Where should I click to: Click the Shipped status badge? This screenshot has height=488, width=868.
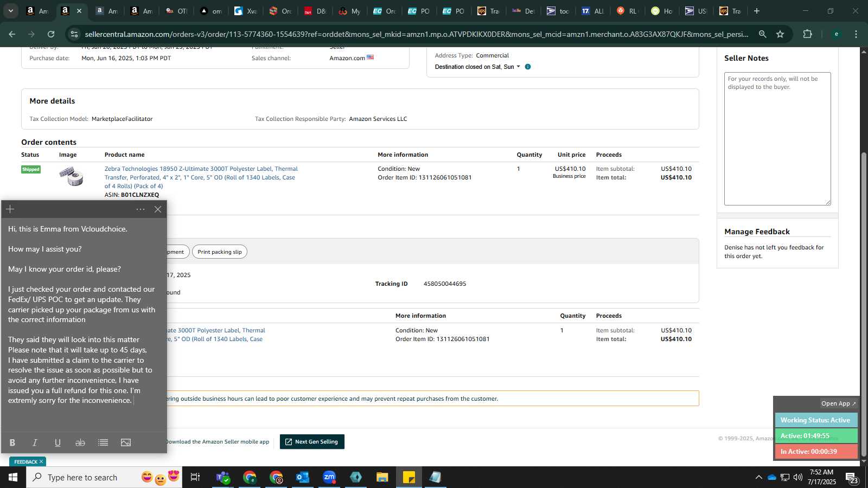[31, 169]
